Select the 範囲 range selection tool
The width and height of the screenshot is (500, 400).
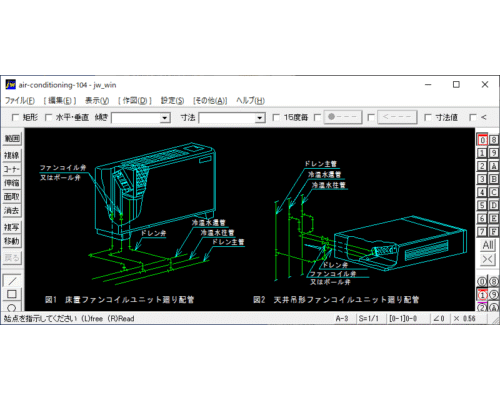click(x=12, y=138)
